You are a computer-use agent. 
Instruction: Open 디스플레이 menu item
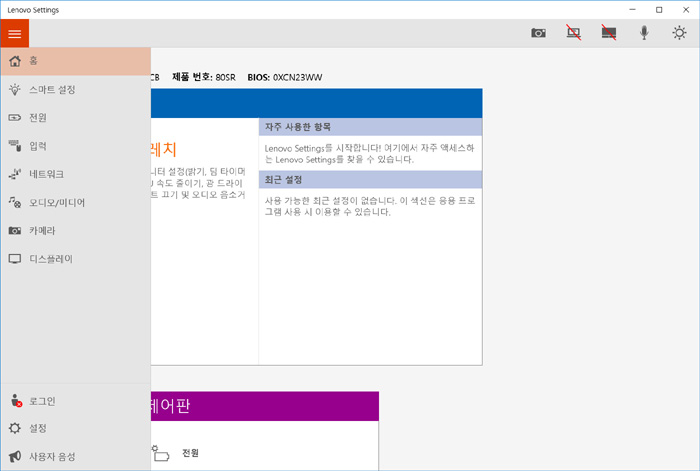point(75,259)
